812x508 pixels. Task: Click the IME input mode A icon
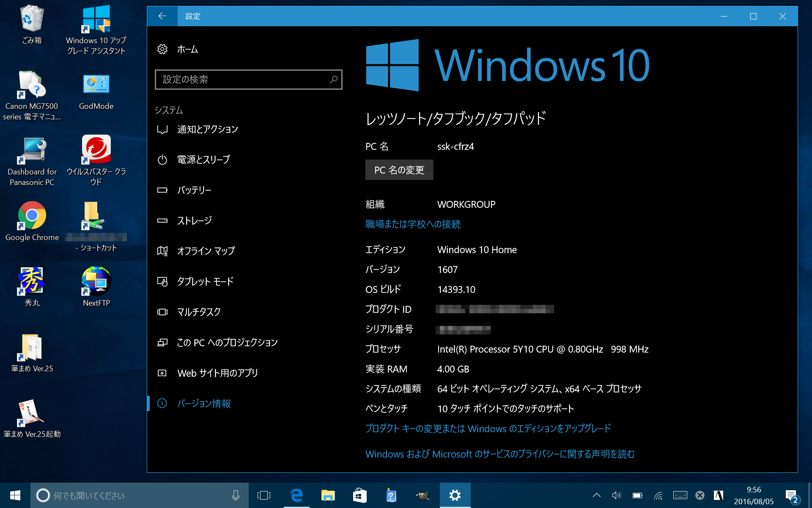point(719,495)
